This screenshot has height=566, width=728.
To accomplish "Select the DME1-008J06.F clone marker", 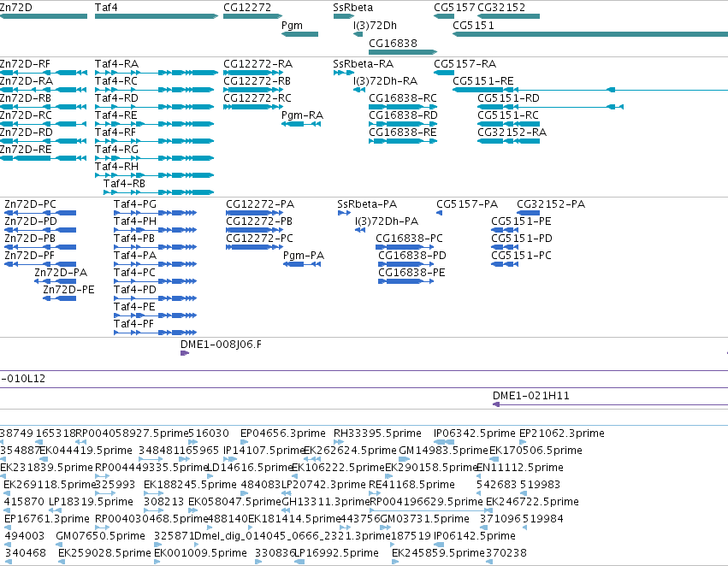I will [184, 353].
